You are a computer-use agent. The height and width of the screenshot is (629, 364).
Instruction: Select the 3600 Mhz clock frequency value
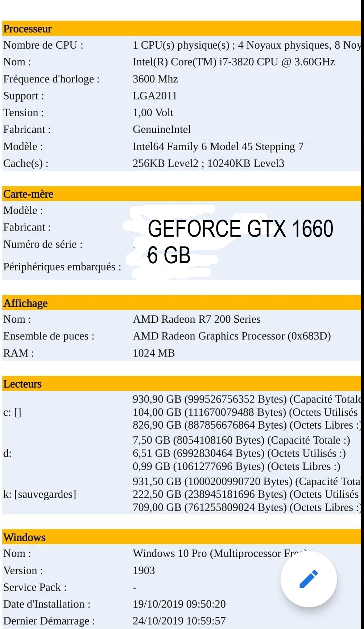(x=155, y=79)
